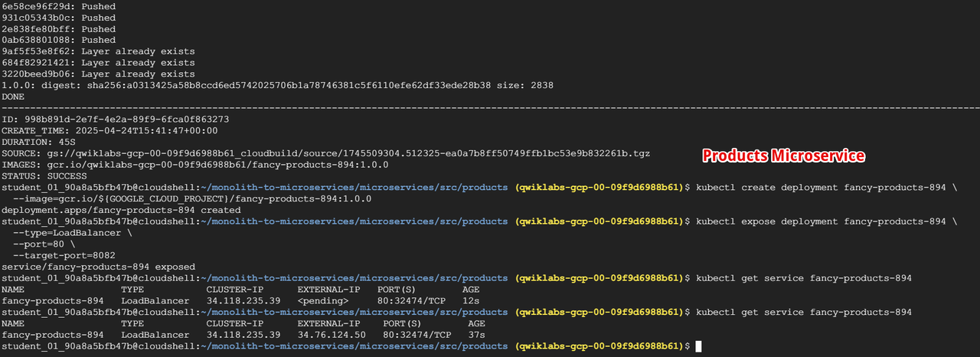
Task: Select the external IP 34.76.124.50
Action: 332,335
